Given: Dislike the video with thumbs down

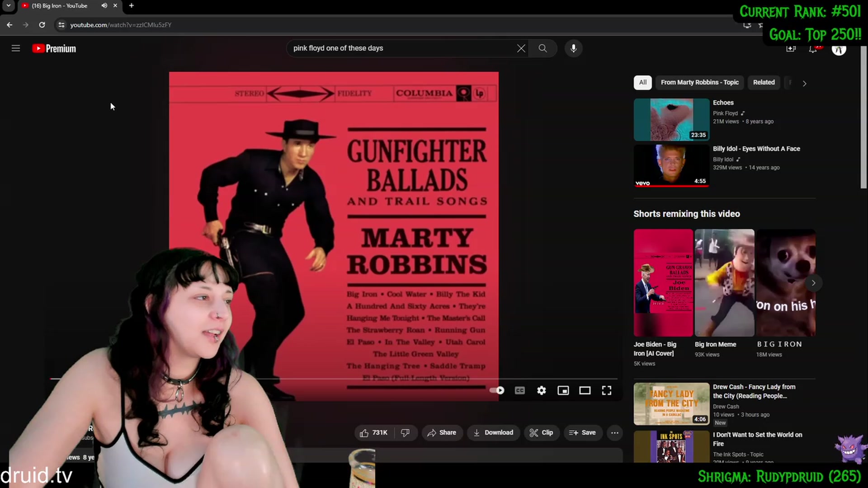Looking at the screenshot, I should [405, 433].
